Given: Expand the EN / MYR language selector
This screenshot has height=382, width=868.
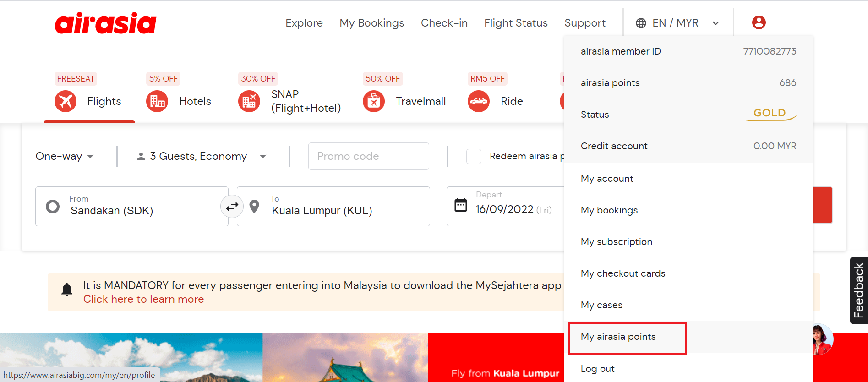Looking at the screenshot, I should pos(677,23).
